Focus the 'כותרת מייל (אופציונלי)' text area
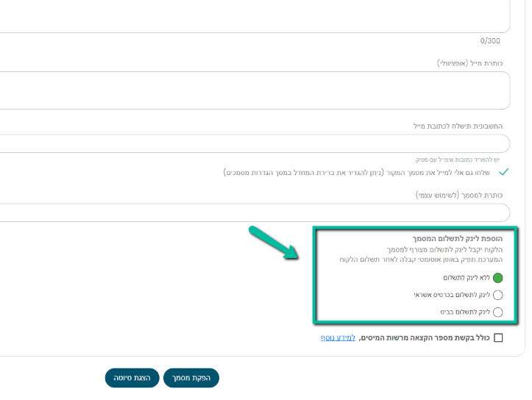532x400 pixels. pos(255,90)
